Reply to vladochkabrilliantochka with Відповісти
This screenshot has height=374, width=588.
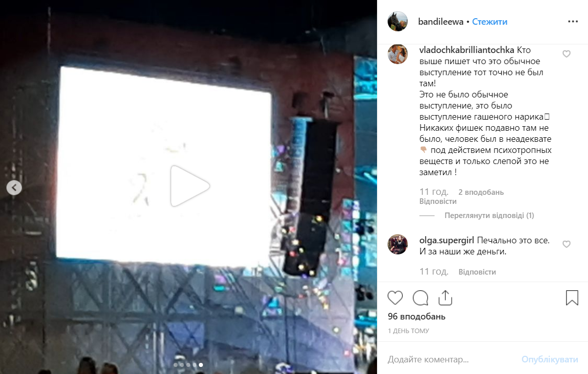438,201
